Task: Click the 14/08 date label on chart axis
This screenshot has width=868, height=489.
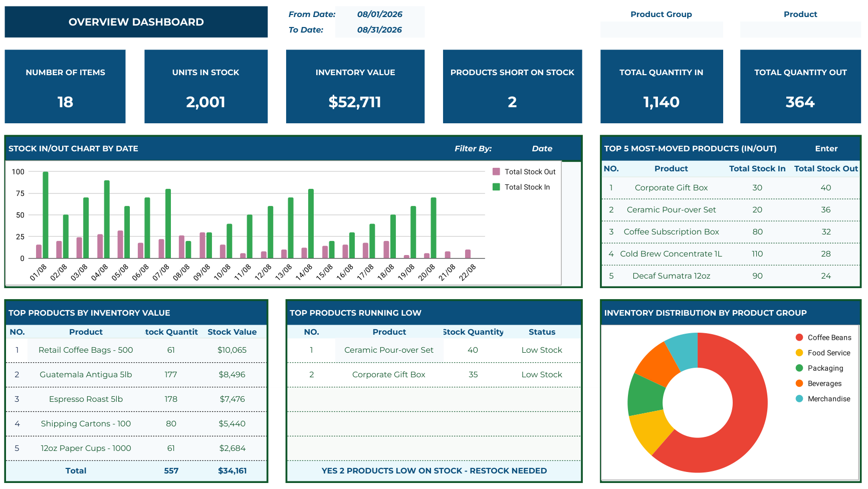Action: click(304, 272)
